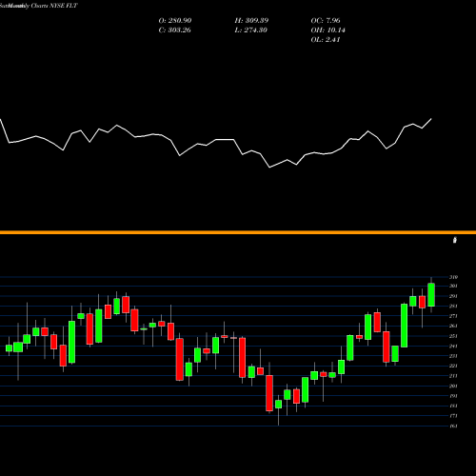The height and width of the screenshot is (476, 476).
Task: Click the 241 price axis label
Action: (453, 346)
